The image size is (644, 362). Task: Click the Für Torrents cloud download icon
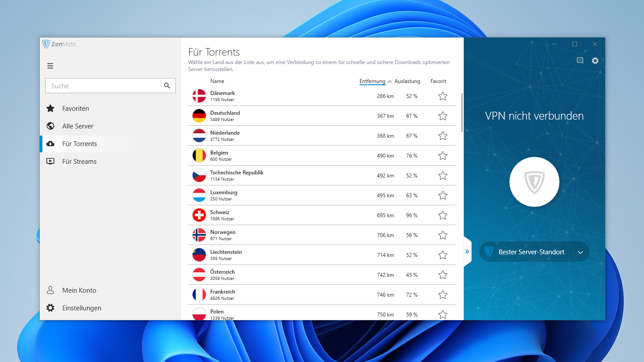[x=50, y=143]
